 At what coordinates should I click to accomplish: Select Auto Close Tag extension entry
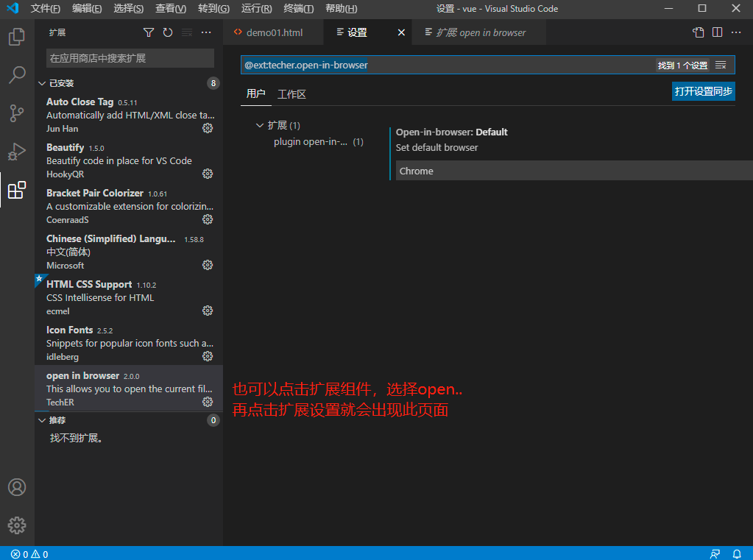pyautogui.click(x=129, y=114)
